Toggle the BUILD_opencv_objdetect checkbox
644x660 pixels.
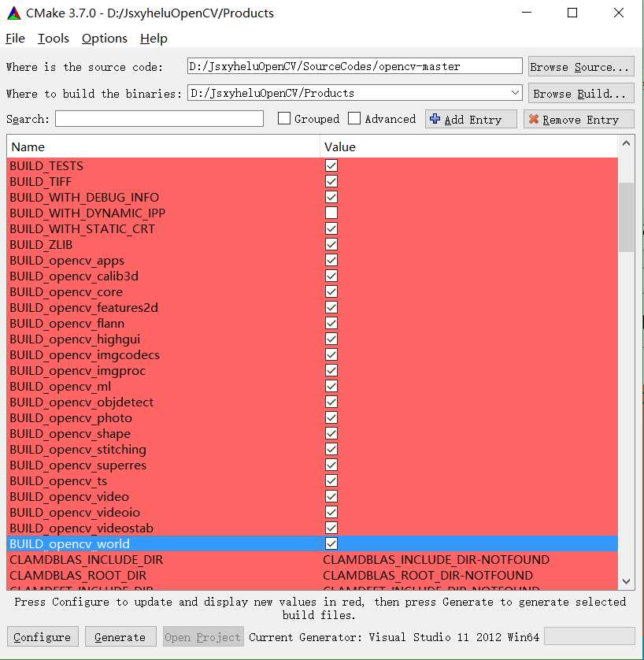(331, 402)
